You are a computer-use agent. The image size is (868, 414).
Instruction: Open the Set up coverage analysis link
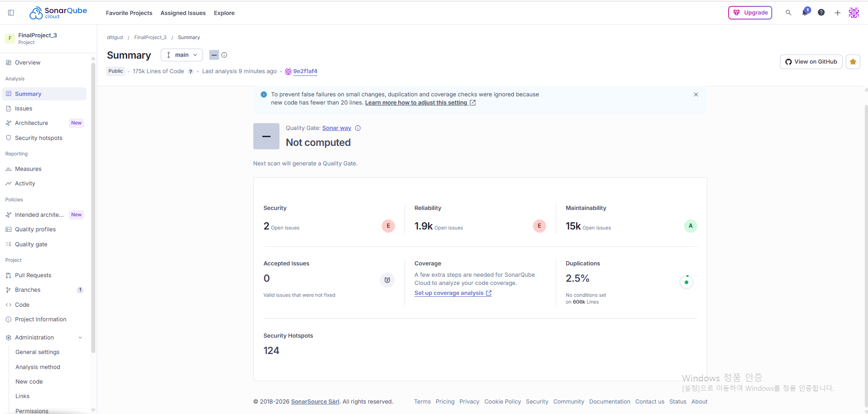click(x=453, y=293)
